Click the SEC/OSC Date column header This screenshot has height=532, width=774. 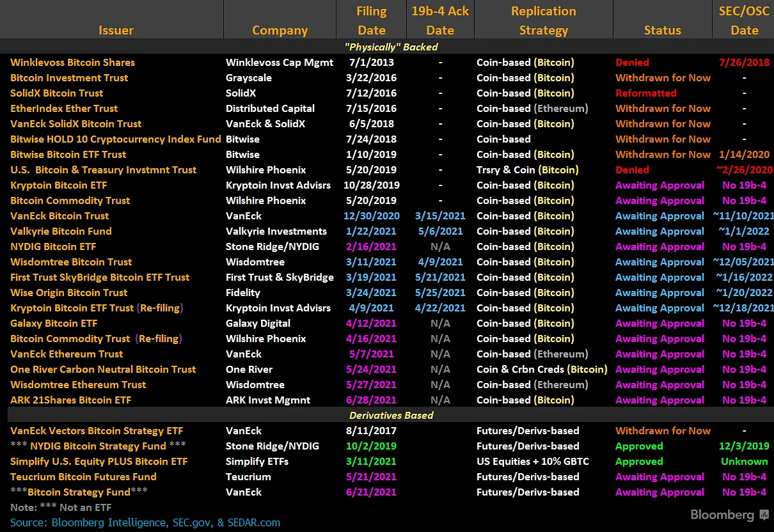tap(744, 20)
